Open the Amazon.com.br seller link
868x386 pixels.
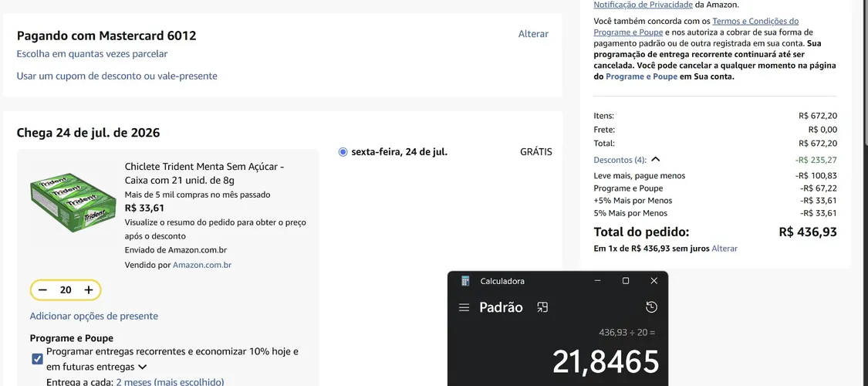[x=202, y=265]
